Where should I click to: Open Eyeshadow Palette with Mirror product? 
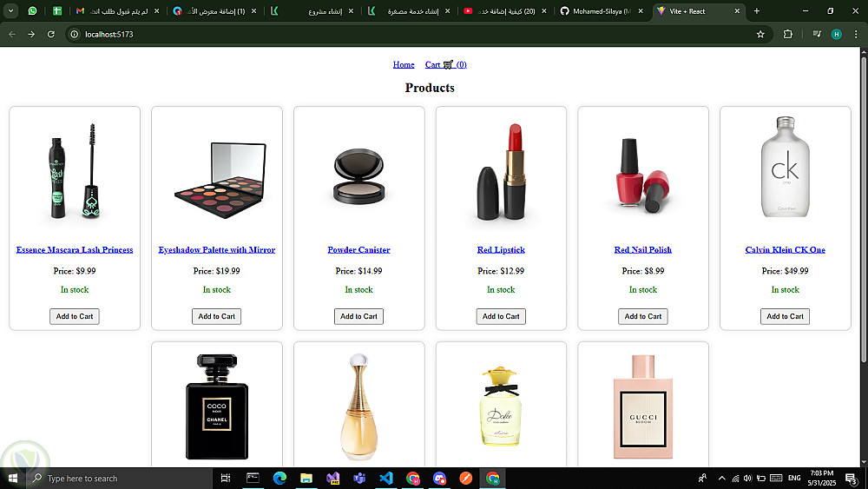[x=217, y=250]
